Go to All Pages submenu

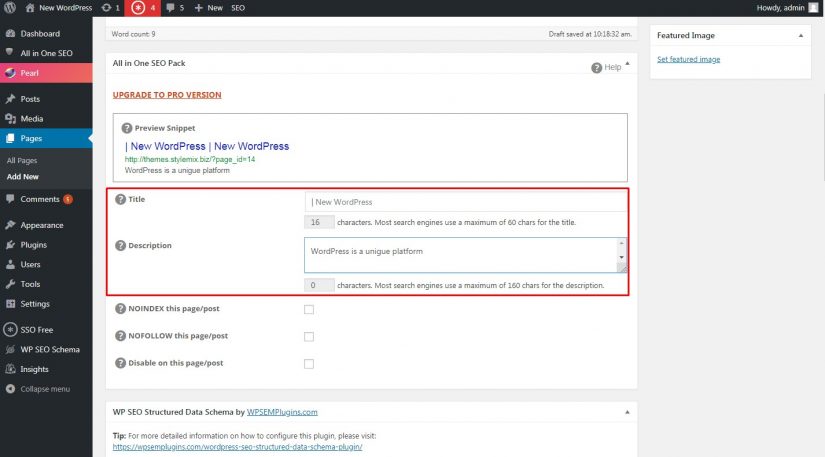click(x=22, y=160)
